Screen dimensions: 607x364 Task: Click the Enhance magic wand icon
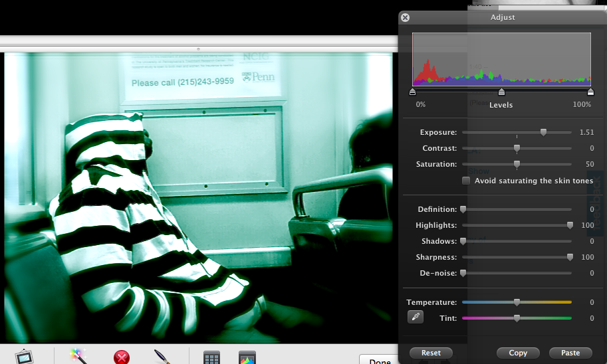78,357
